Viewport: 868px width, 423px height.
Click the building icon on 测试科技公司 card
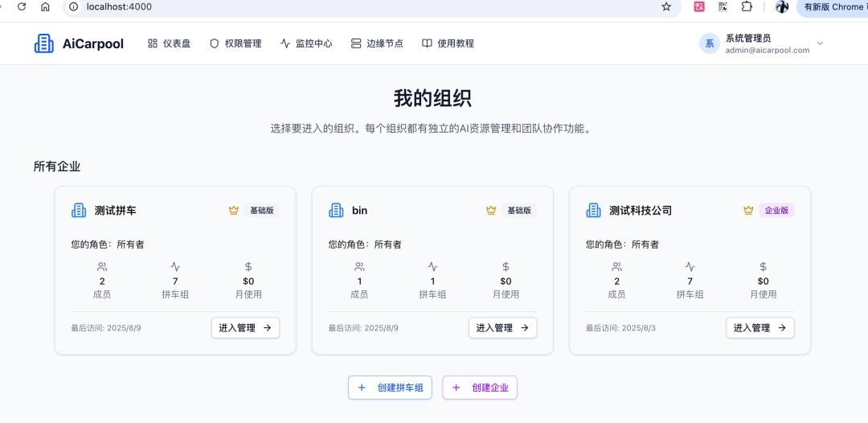(593, 211)
